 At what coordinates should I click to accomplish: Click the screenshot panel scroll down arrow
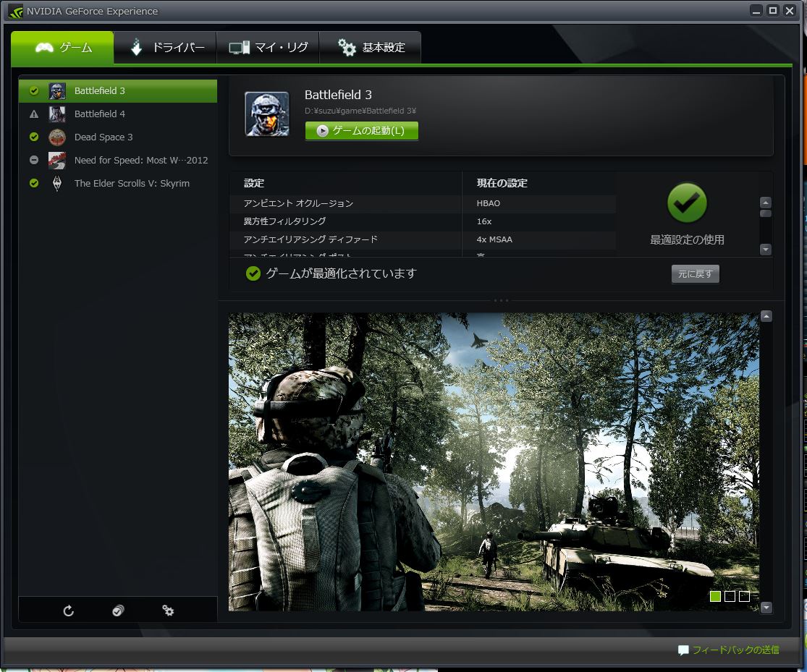click(766, 608)
